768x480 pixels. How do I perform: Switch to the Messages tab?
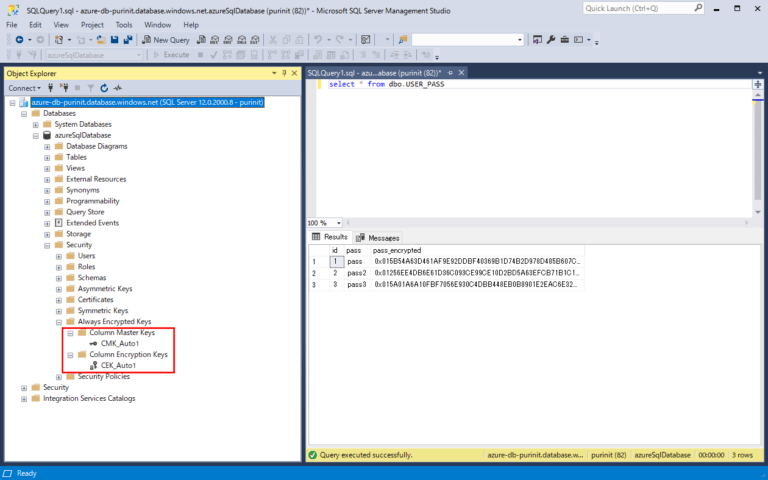[378, 238]
